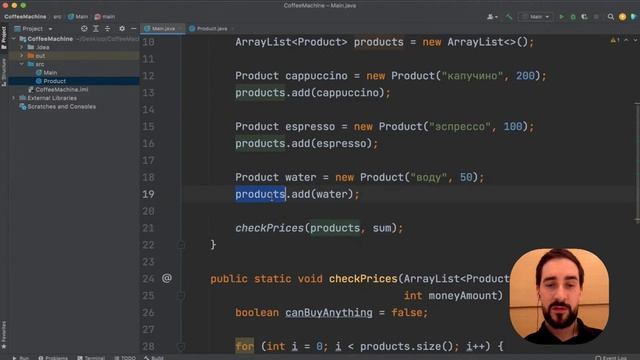Open the Terminal tool window
The width and height of the screenshot is (640, 360).
tap(91, 358)
